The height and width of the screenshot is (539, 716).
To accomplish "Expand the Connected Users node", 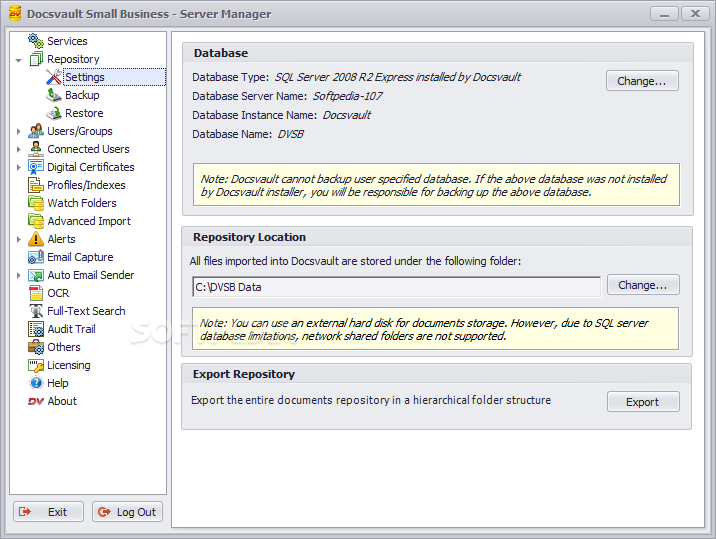I will coord(18,149).
